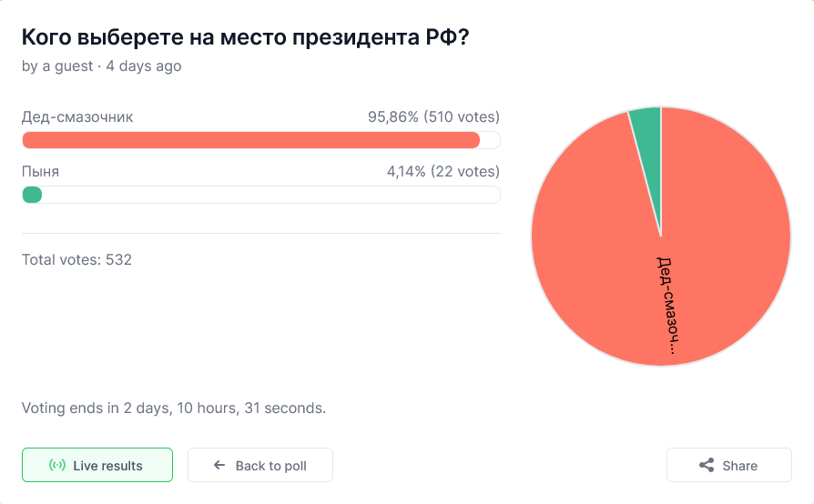Click the 95,86% (510 votes) text
This screenshot has height=504, width=814.
tap(433, 117)
